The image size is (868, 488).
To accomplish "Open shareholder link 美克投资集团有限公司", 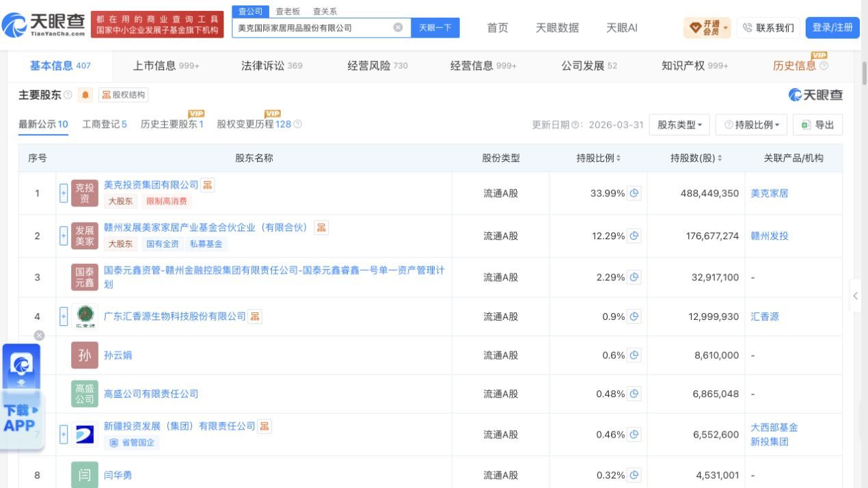I will pyautogui.click(x=151, y=185).
